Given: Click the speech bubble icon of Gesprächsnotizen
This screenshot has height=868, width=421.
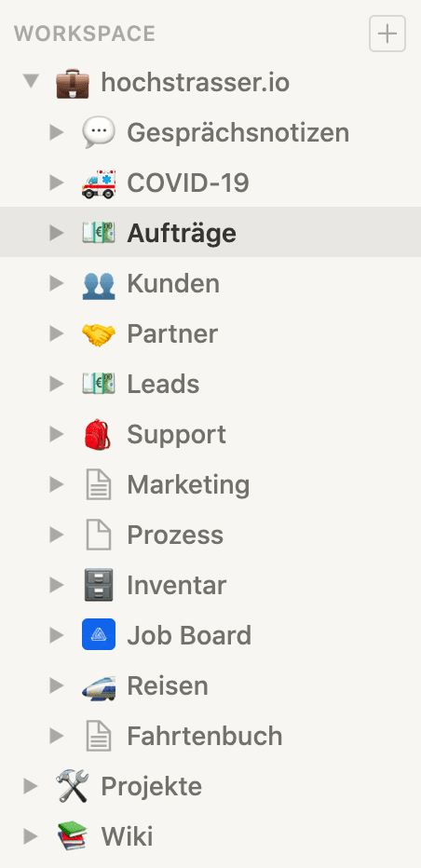Looking at the screenshot, I should tap(99, 133).
